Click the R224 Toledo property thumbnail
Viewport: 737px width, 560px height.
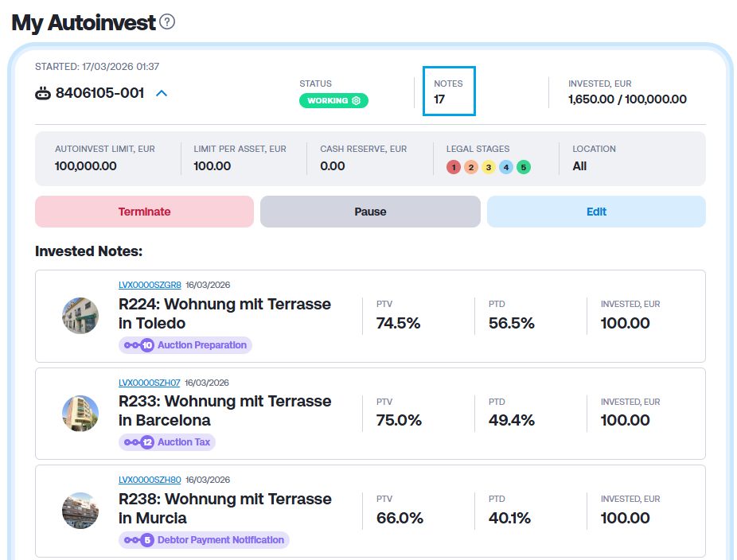tap(80, 316)
